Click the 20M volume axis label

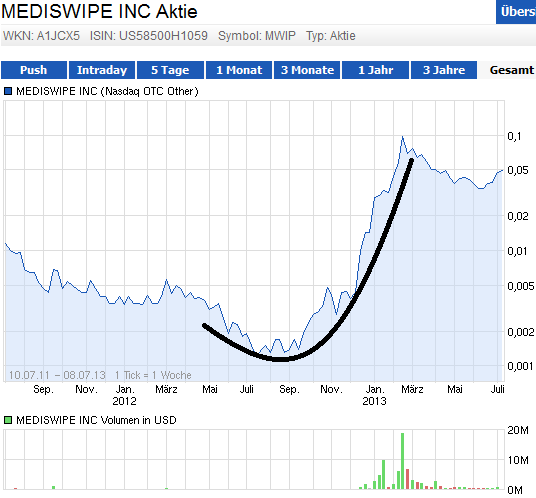[518, 430]
